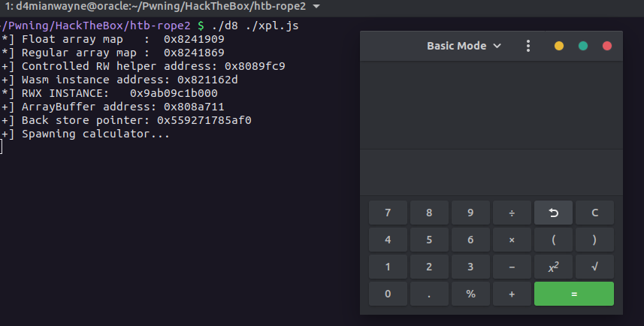Click the percent key
The height and width of the screenshot is (326, 644).
[470, 294]
